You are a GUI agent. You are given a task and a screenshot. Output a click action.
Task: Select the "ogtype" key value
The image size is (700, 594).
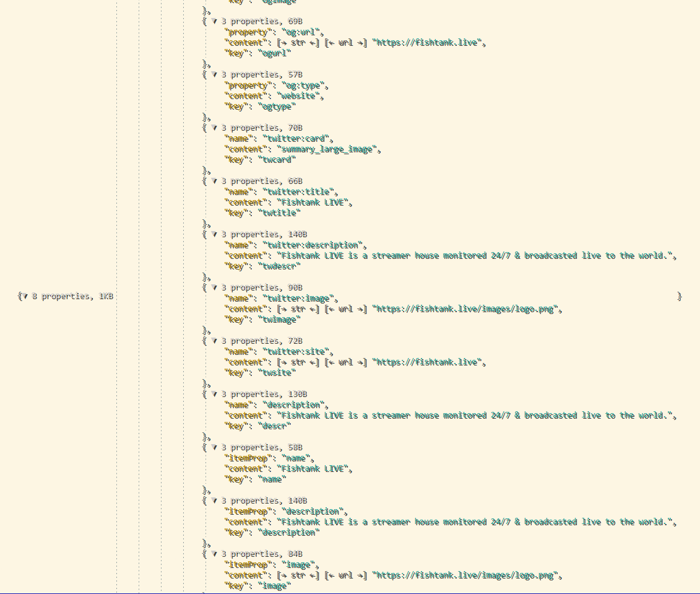(277, 107)
